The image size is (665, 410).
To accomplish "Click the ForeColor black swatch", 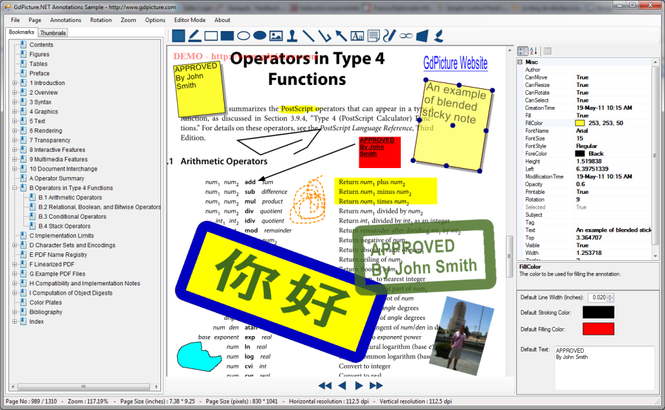I will click(579, 153).
